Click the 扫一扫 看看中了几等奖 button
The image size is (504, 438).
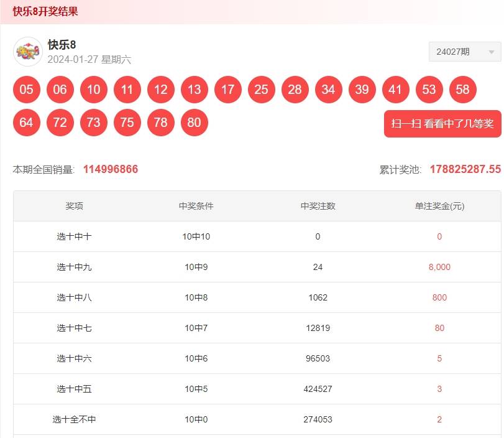click(442, 124)
